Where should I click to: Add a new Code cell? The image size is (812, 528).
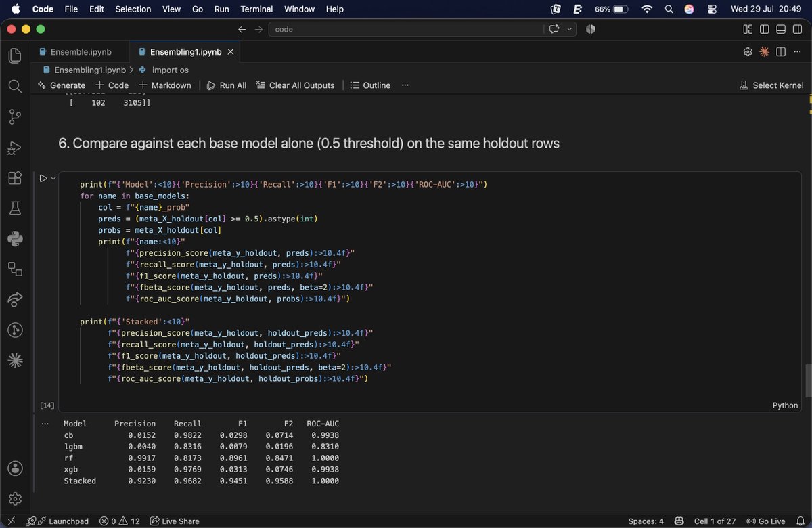pyautogui.click(x=112, y=85)
